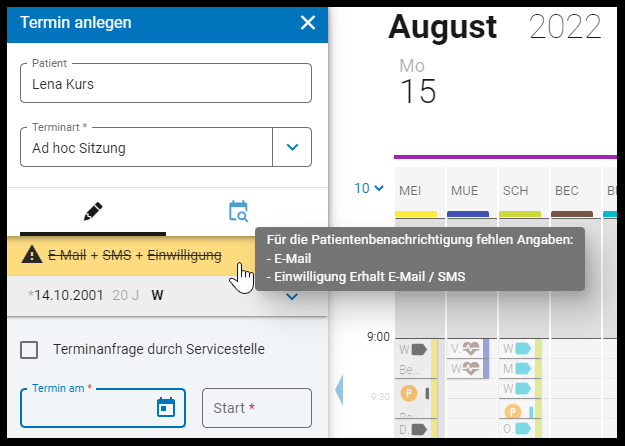
Task: Select the MEI column header
Action: pos(410,191)
